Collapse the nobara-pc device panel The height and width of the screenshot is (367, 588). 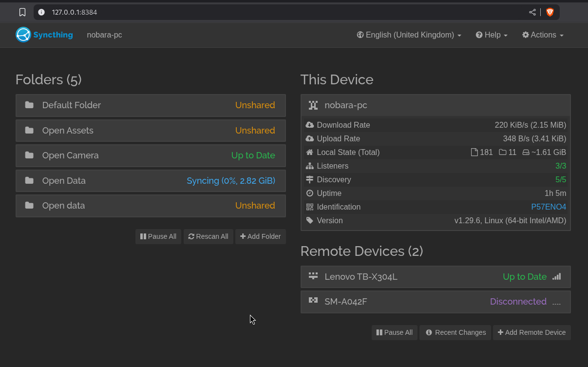point(436,105)
